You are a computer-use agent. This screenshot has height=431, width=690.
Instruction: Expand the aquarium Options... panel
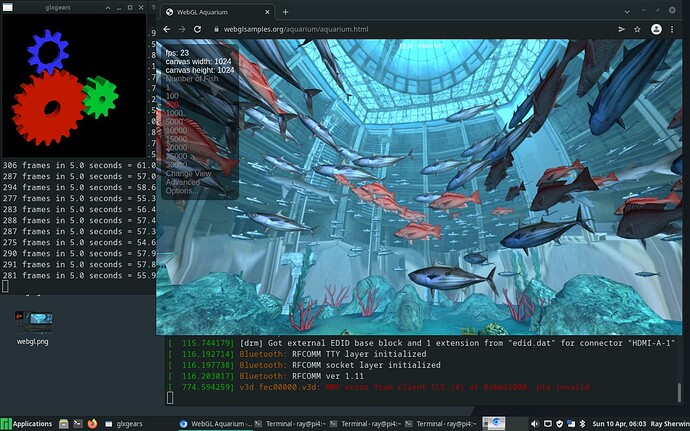[x=182, y=191]
